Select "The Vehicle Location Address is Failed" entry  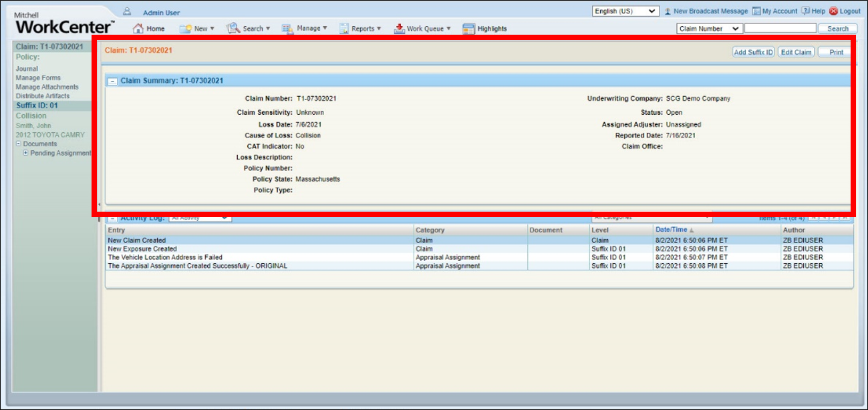[165, 257]
